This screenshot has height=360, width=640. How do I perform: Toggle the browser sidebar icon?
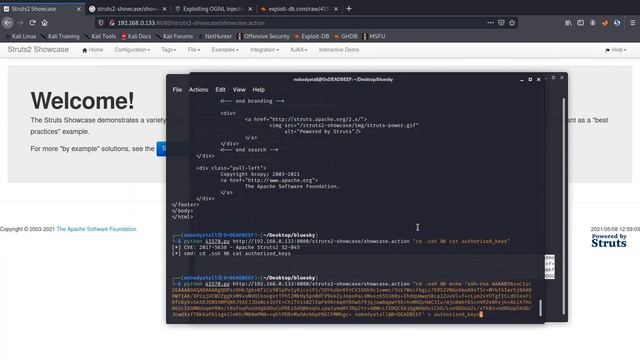tap(580, 23)
